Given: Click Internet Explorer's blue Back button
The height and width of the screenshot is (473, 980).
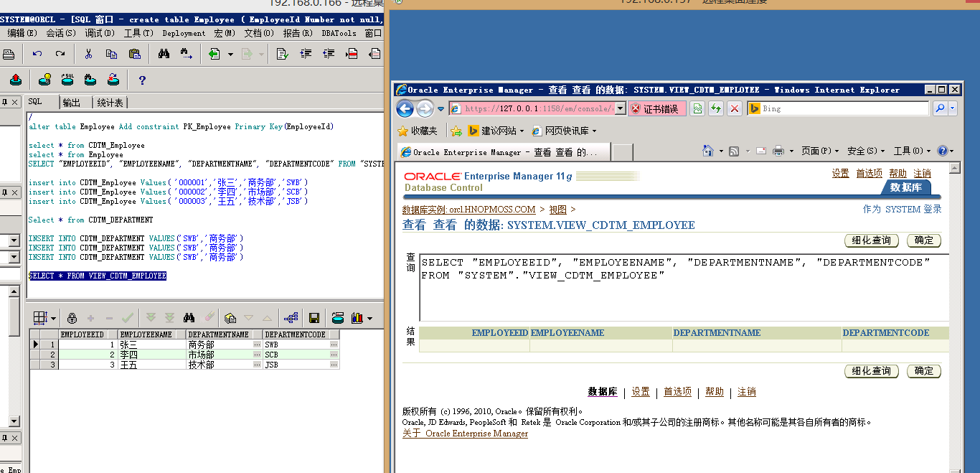Looking at the screenshot, I should pyautogui.click(x=405, y=108).
